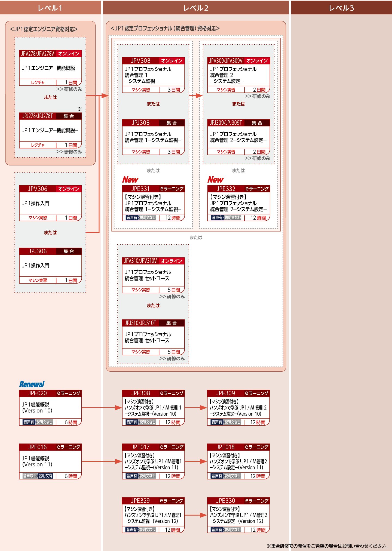Open JPE020 JP1機能概説 Version 10 course

(50, 408)
